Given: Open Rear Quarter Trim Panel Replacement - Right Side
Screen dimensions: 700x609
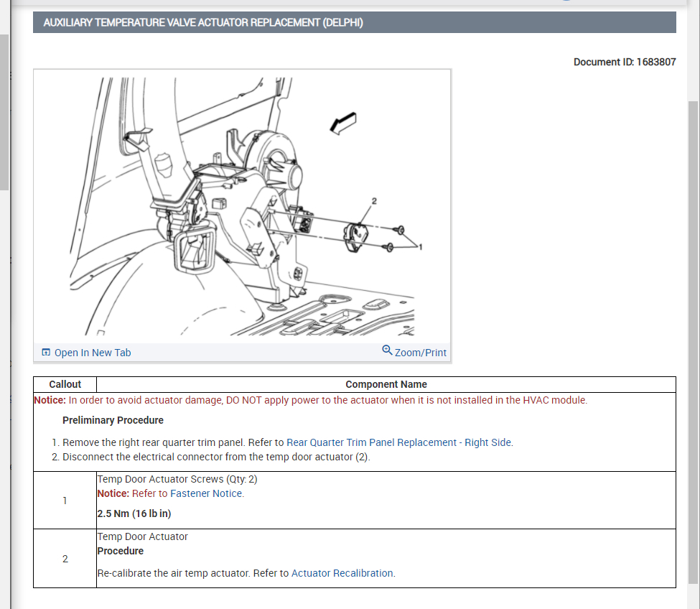Looking at the screenshot, I should [x=398, y=442].
